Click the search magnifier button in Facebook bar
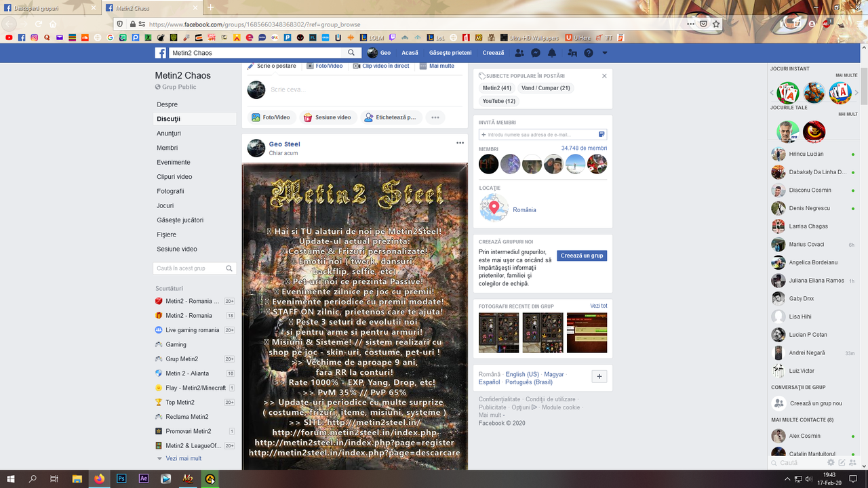This screenshot has height=488, width=868. [351, 53]
